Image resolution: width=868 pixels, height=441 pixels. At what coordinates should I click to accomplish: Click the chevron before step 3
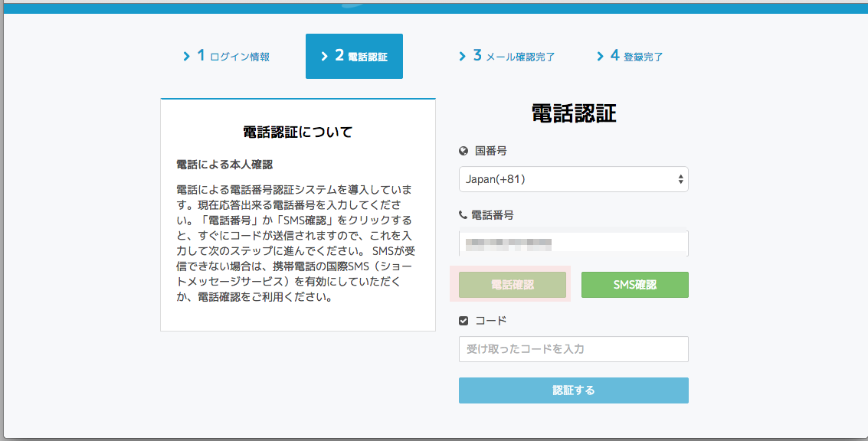(x=462, y=56)
